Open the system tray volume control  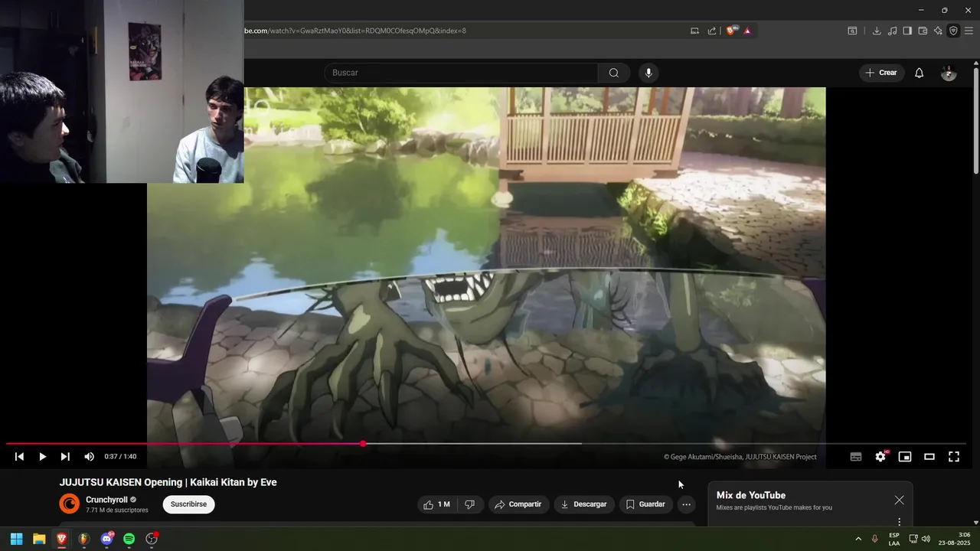point(926,539)
